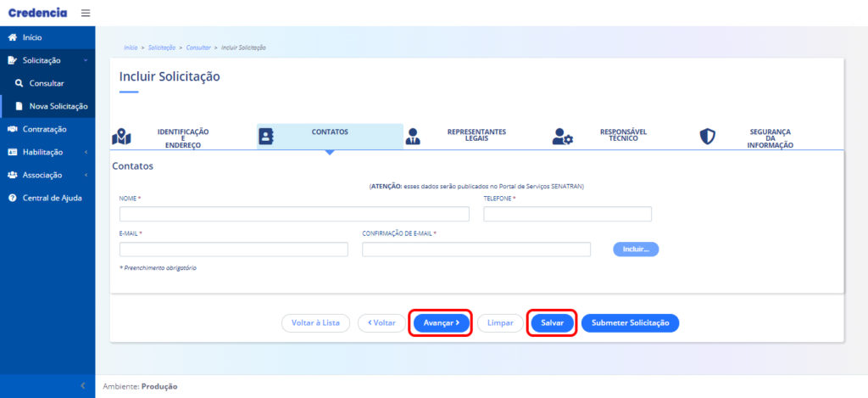The width and height of the screenshot is (868, 398).
Task: Click the Associação people icon
Action: [12, 175]
